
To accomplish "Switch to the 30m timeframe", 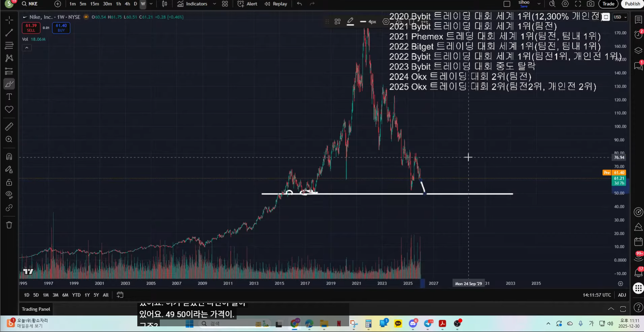I will [108, 4].
